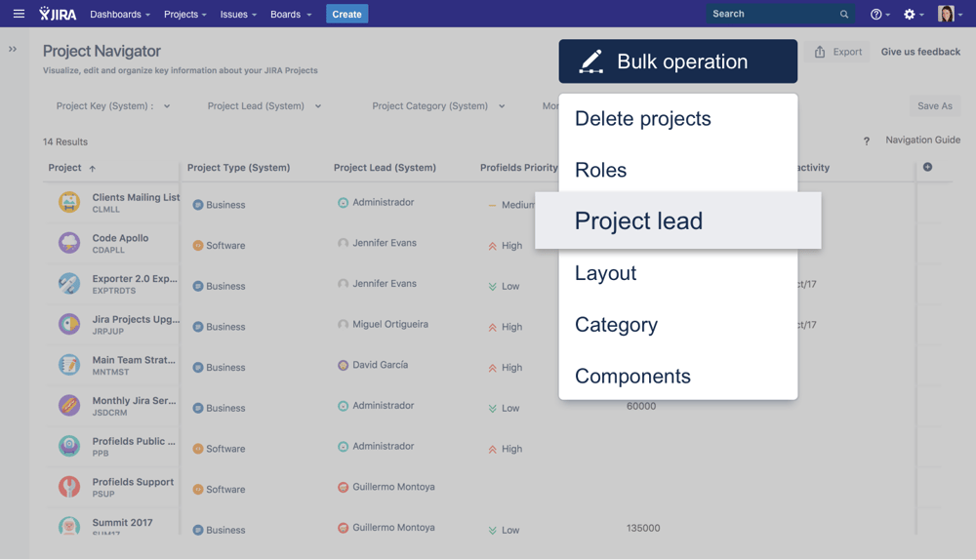The image size is (976, 560).
Task: Open the Clients Mailing List project name
Action: pos(136,197)
